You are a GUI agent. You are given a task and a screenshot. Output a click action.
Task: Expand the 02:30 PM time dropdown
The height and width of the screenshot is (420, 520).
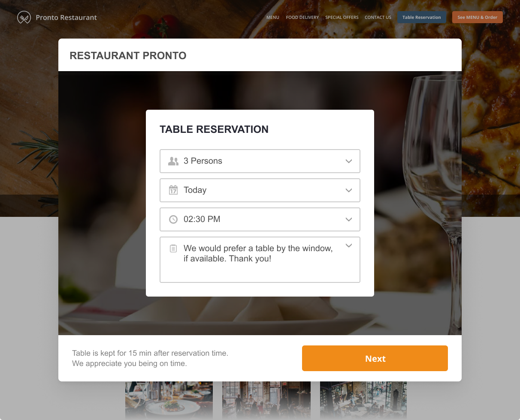pyautogui.click(x=260, y=219)
